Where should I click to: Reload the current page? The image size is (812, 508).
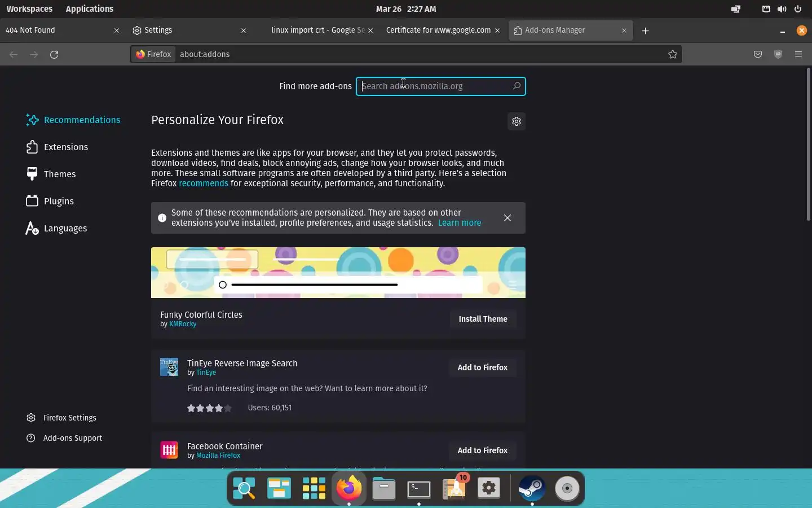[x=54, y=54]
